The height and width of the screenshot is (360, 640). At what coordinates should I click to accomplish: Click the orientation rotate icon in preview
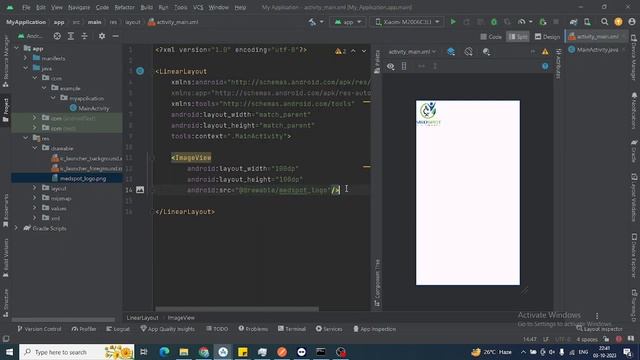pos(469,52)
